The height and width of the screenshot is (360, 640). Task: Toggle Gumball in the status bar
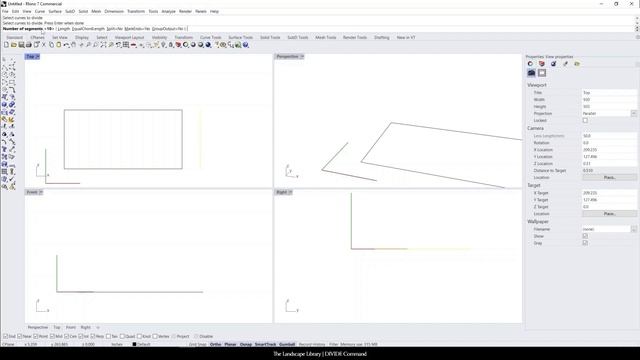click(287, 344)
